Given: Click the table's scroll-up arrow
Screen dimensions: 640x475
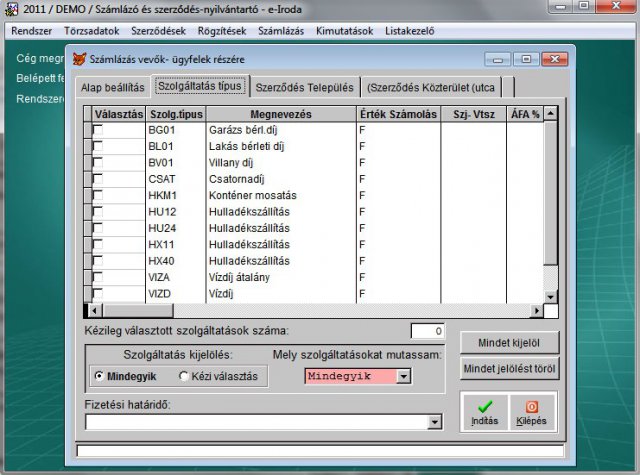Looking at the screenshot, I should 550,114.
